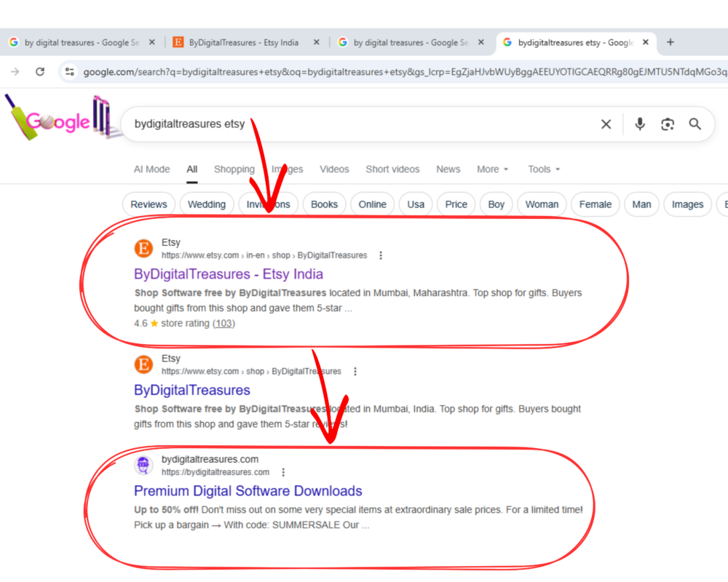Viewport: 728px width, 582px height.
Task: Switch to News results
Action: (x=448, y=170)
